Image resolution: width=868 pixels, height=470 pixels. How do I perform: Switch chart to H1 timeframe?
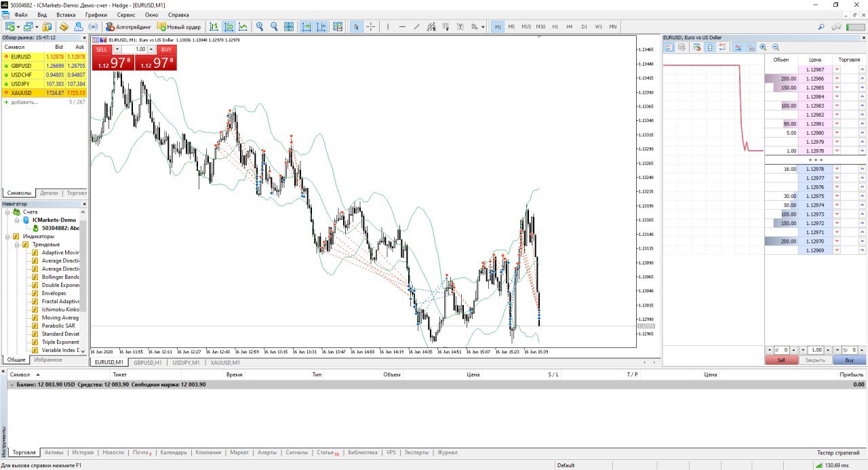(555, 27)
